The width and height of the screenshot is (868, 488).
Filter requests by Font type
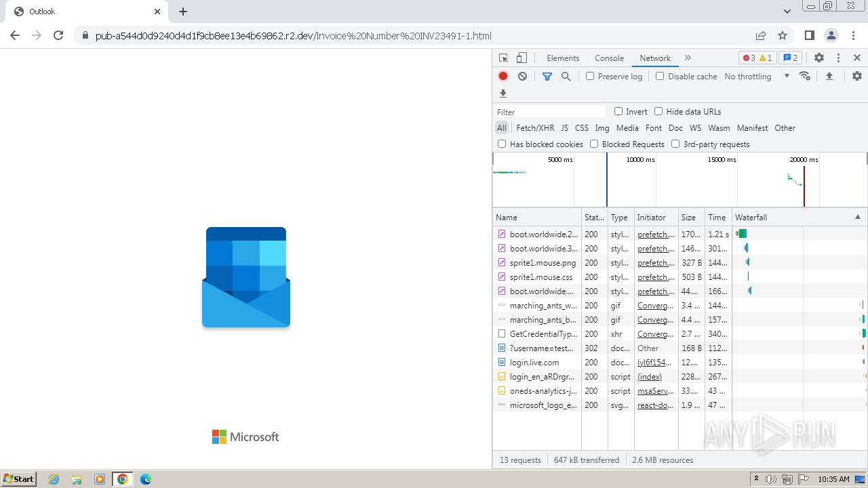(x=654, y=128)
